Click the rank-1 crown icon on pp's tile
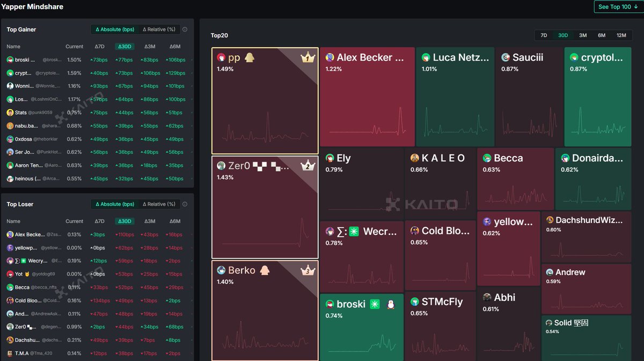Image resolution: width=644 pixels, height=361 pixels. click(x=309, y=57)
